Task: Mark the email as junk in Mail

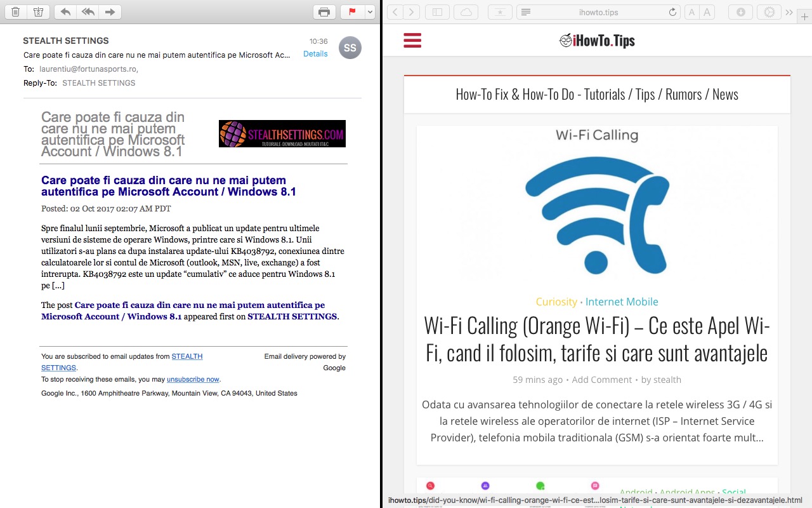Action: [38, 12]
